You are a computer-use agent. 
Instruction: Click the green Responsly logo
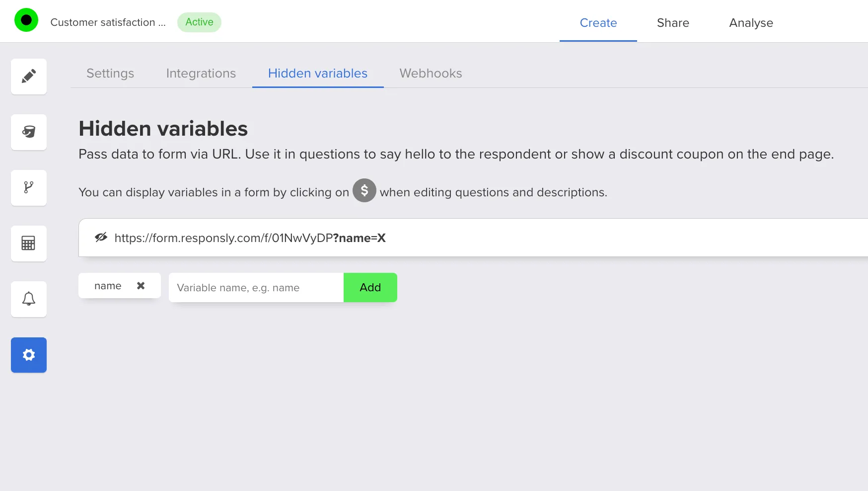point(26,20)
